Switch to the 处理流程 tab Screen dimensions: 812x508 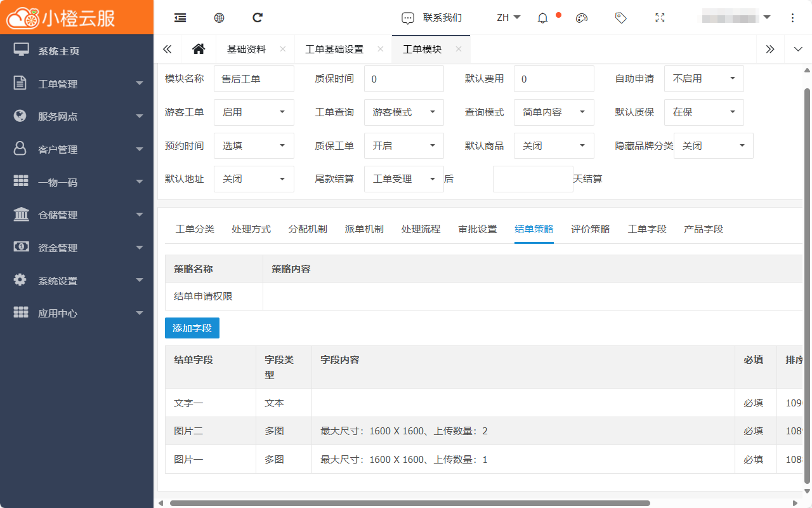[x=421, y=229]
